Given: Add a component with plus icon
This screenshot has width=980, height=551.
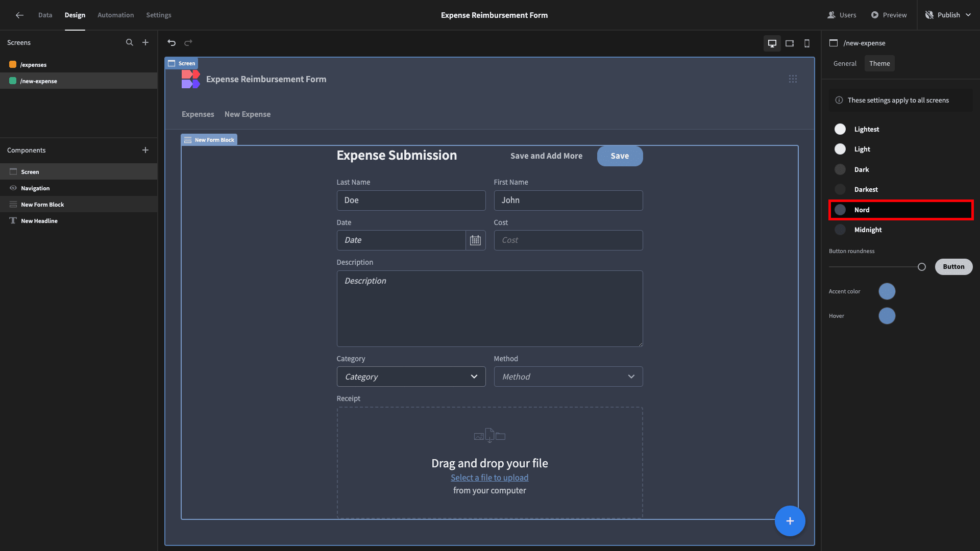Looking at the screenshot, I should (x=145, y=150).
